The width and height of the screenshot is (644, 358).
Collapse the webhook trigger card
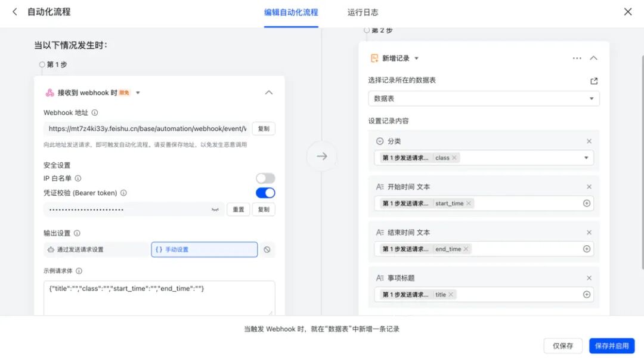(x=268, y=92)
